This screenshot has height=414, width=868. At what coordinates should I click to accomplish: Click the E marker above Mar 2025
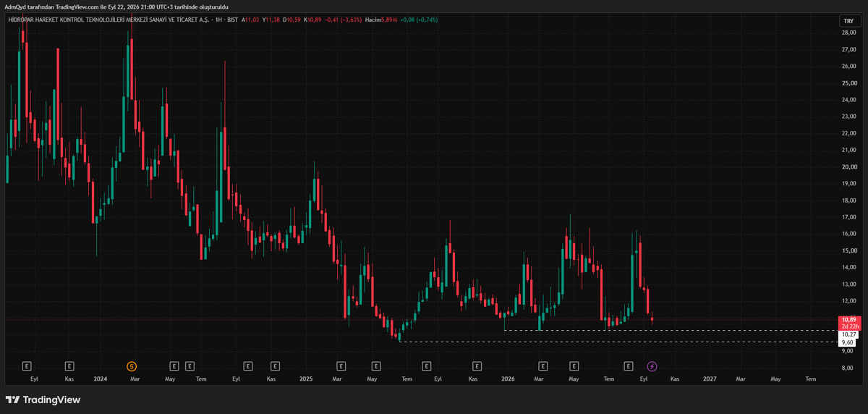[x=341, y=366]
